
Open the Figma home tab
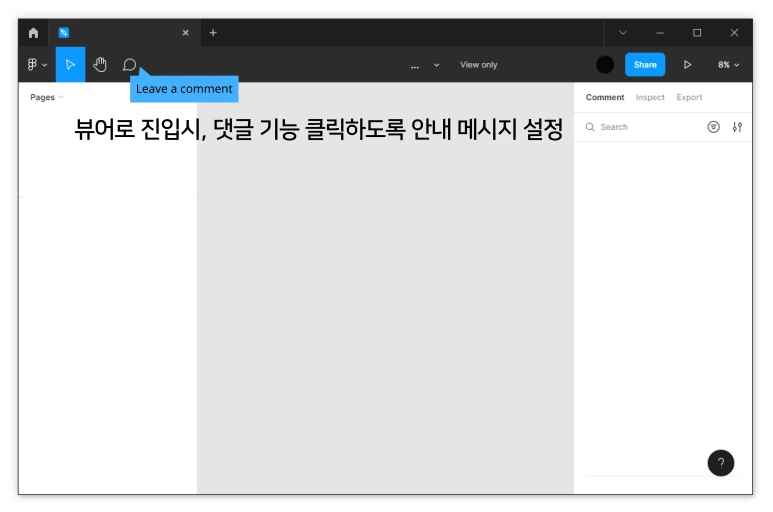33,33
